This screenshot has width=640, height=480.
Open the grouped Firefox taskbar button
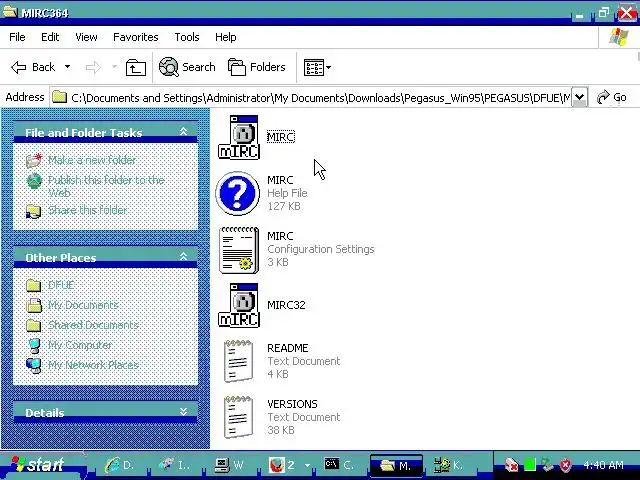290,465
